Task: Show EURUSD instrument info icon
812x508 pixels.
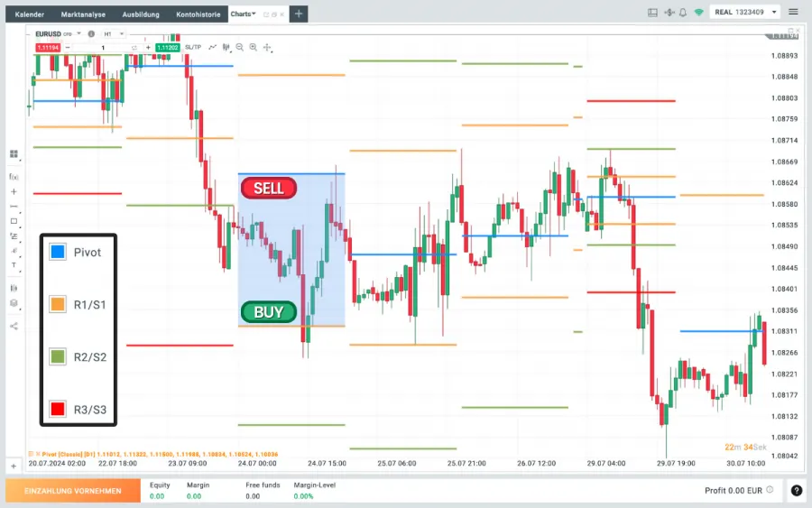Action: point(91,33)
